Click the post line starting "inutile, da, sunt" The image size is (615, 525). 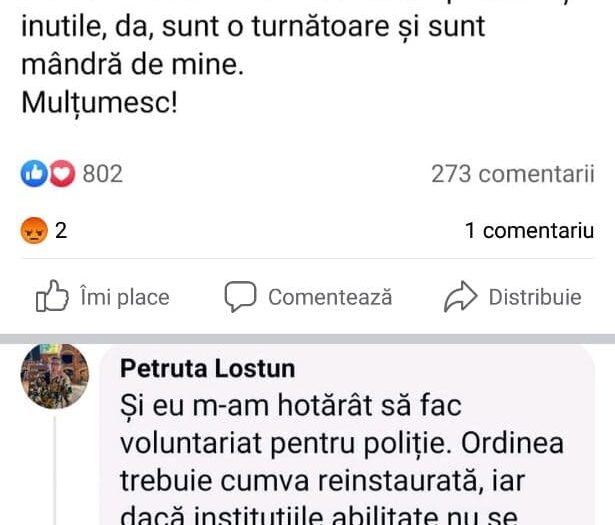tap(252, 26)
